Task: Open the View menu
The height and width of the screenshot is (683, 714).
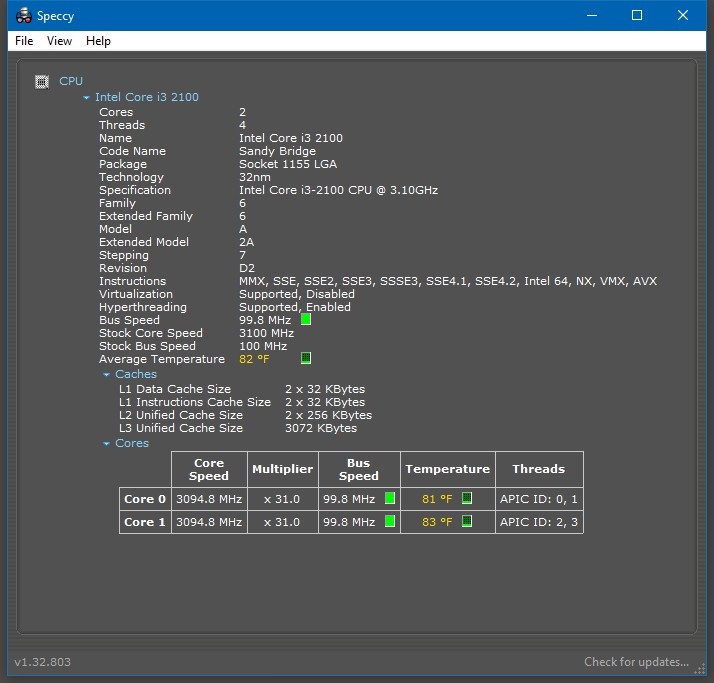Action: pos(59,41)
